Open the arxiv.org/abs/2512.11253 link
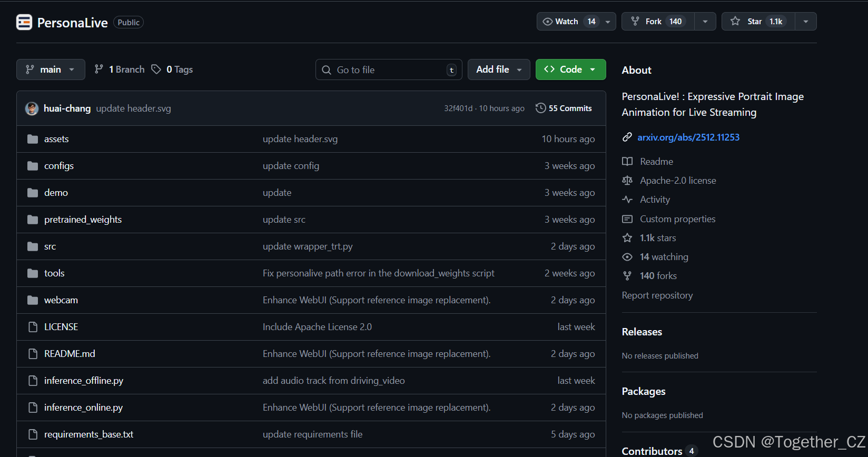 (x=688, y=137)
